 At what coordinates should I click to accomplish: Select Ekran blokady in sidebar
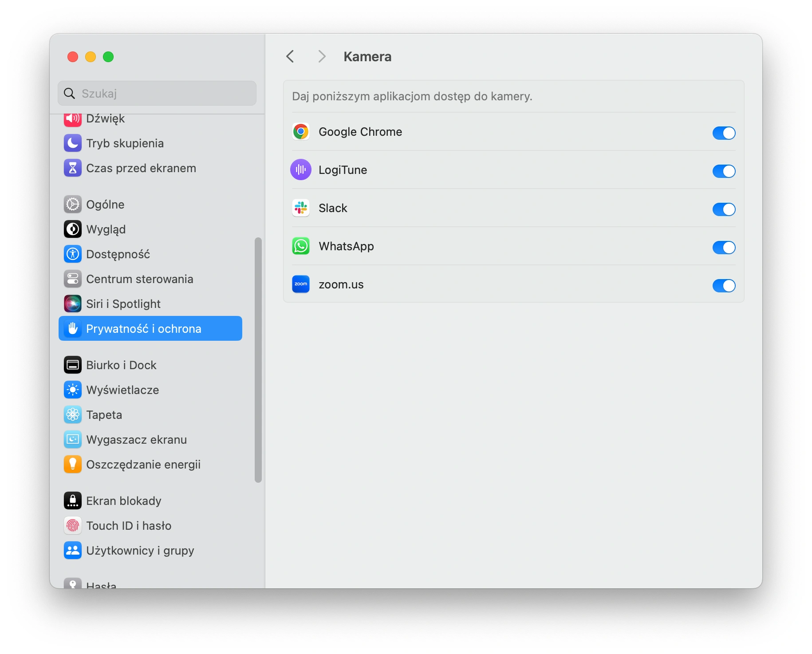pyautogui.click(x=150, y=501)
